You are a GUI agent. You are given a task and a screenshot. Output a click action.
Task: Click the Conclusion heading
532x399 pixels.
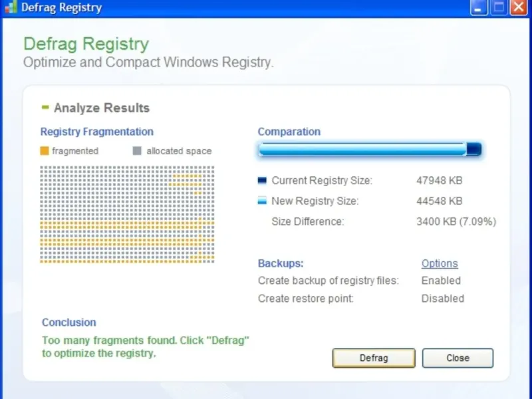(x=69, y=323)
